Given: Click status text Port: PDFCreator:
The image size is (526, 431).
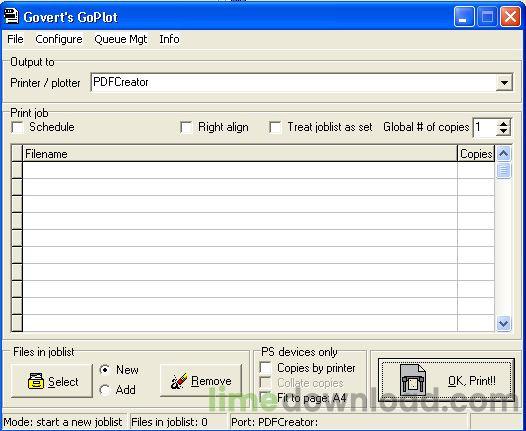Looking at the screenshot, I should 274,422.
